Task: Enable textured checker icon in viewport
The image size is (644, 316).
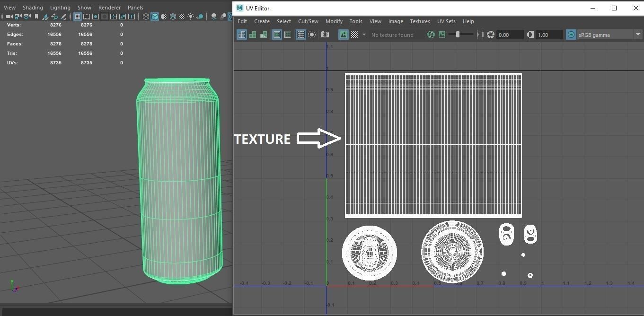Action: (182, 17)
